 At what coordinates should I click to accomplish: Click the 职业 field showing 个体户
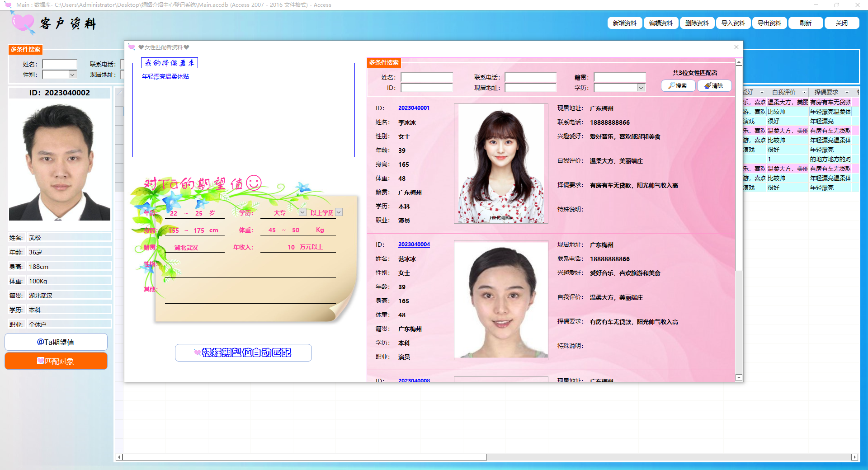coord(69,324)
